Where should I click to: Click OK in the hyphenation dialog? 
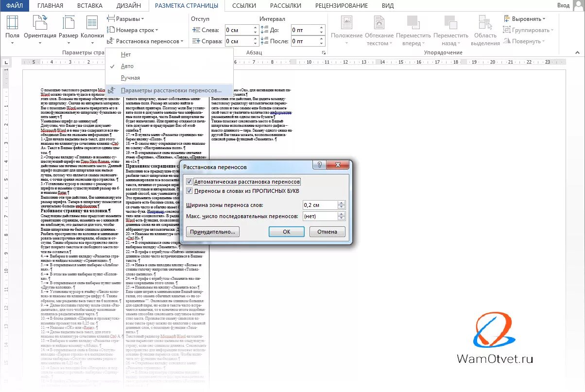click(x=287, y=232)
